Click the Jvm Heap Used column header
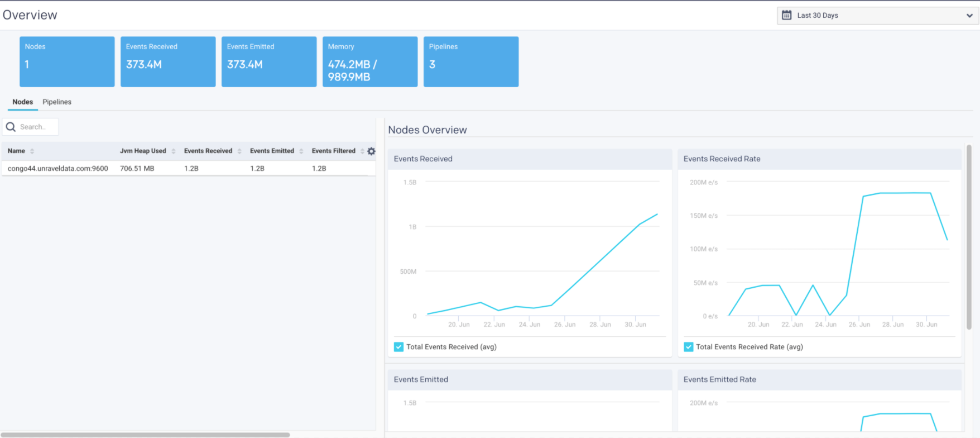Image resolution: width=980 pixels, height=438 pixels. click(x=143, y=151)
